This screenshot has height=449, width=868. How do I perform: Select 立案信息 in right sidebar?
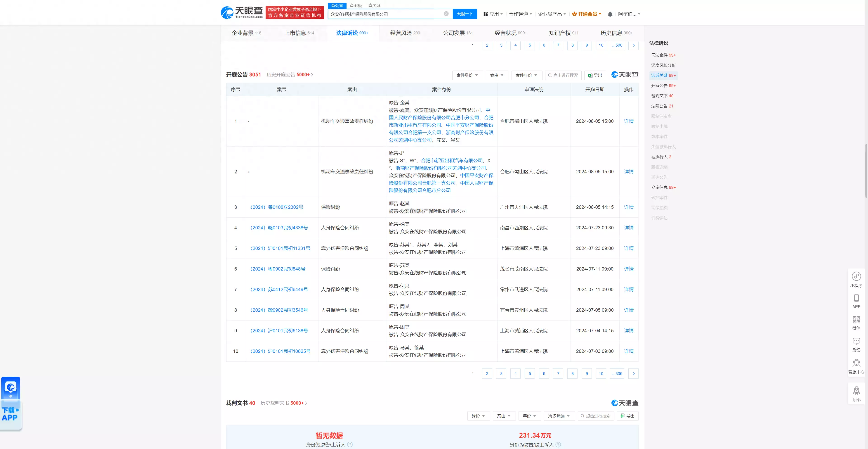(x=663, y=187)
